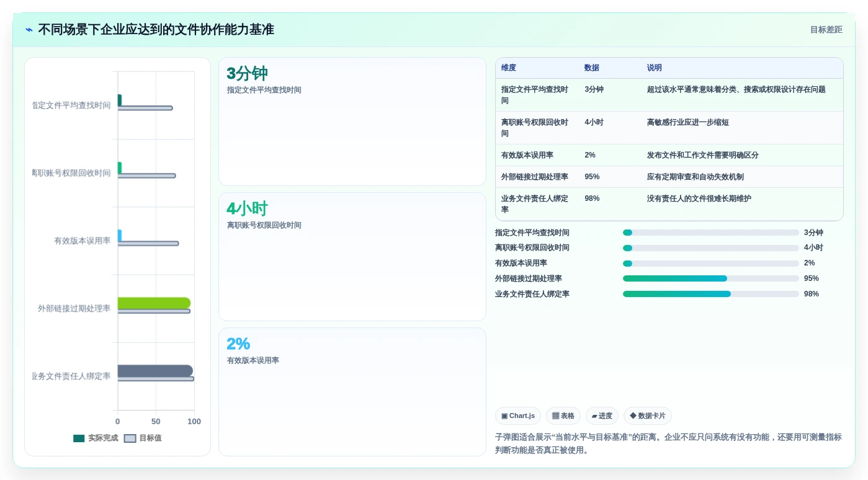
Task: Click the 95% label beside progress bar
Action: 811,278
